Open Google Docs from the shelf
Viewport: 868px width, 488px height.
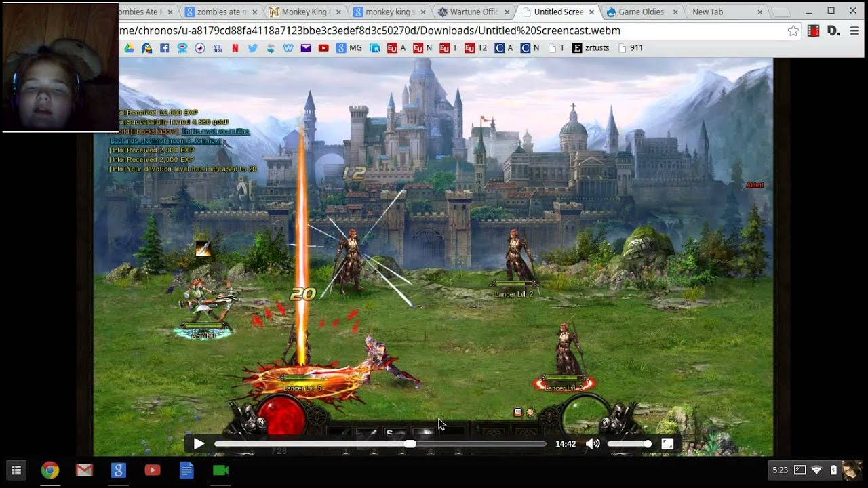tap(186, 470)
